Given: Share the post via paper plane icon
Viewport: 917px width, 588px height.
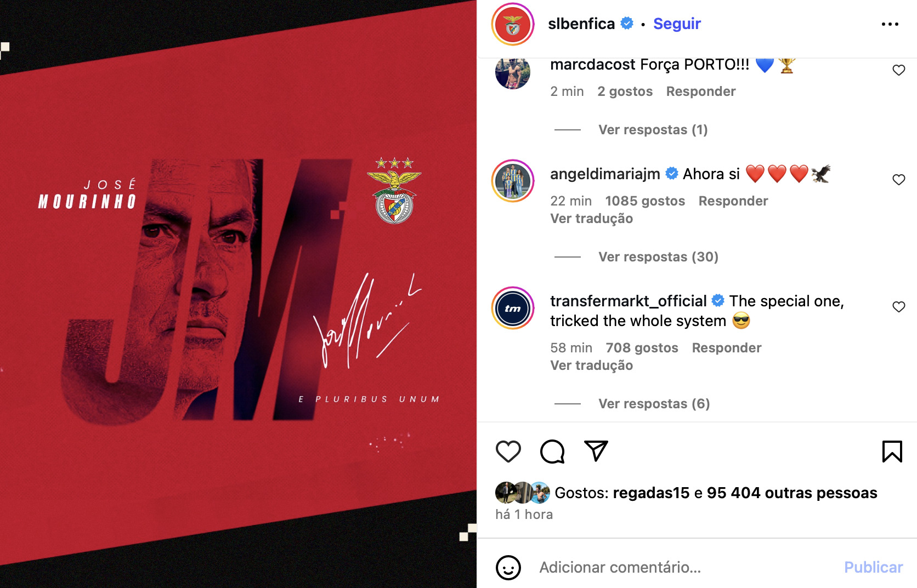Looking at the screenshot, I should click(596, 451).
